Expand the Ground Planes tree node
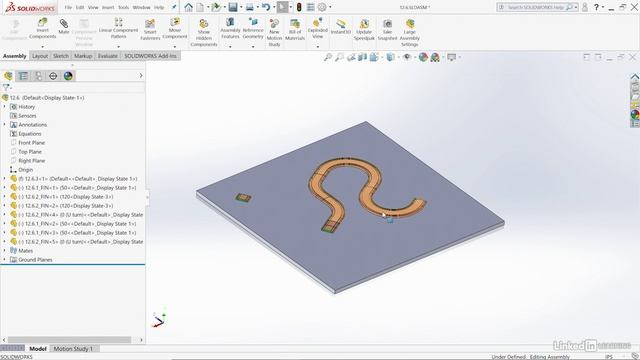Viewport: 640px width, 360px height. point(4,260)
